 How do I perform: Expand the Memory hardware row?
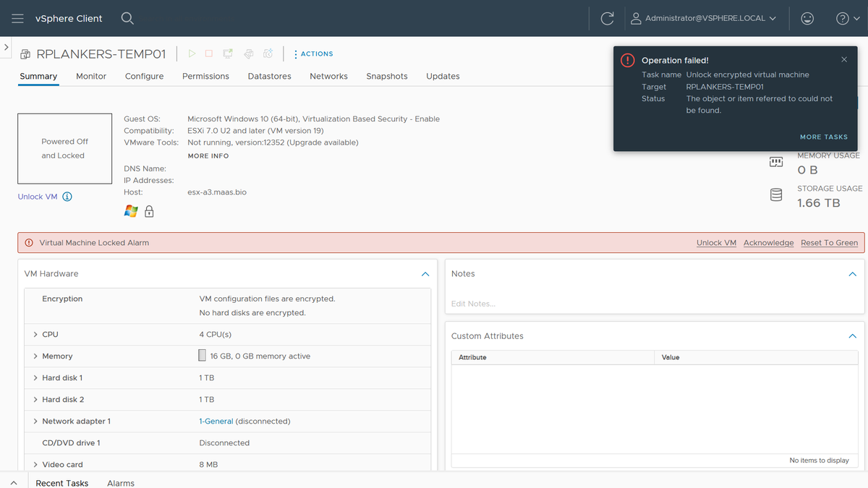tap(35, 356)
